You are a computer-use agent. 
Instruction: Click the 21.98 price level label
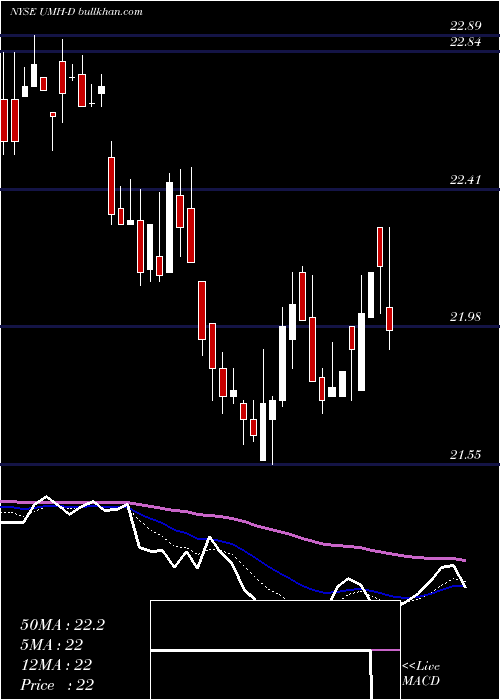[466, 317]
